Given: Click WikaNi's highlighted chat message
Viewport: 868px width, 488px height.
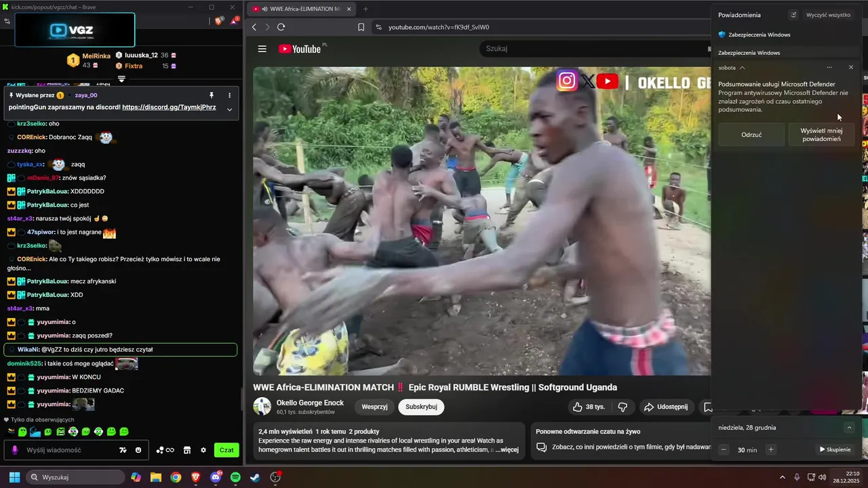Looking at the screenshot, I should click(x=121, y=350).
